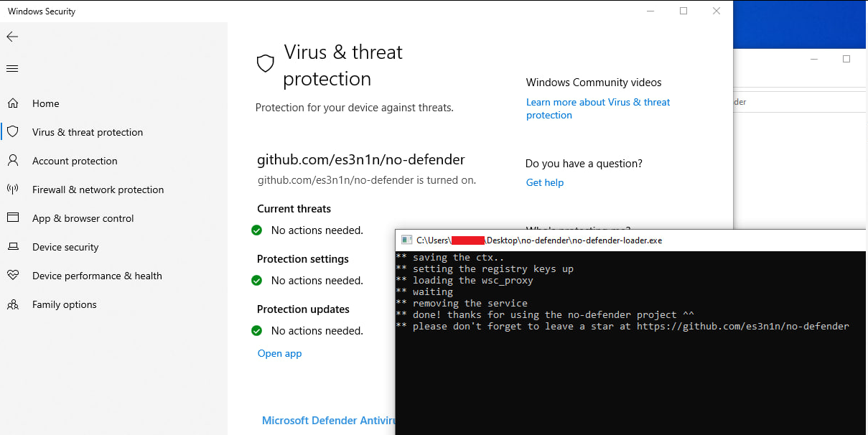Screen dimensions: 868x435
Task: Click the console window title bar icon
Action: (x=406, y=240)
